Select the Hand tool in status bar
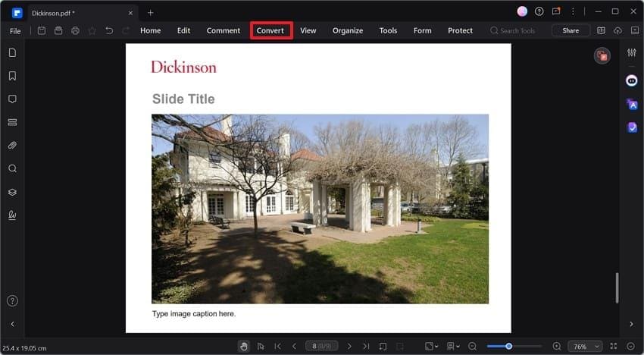Image resolution: width=644 pixels, height=355 pixels. (243, 347)
